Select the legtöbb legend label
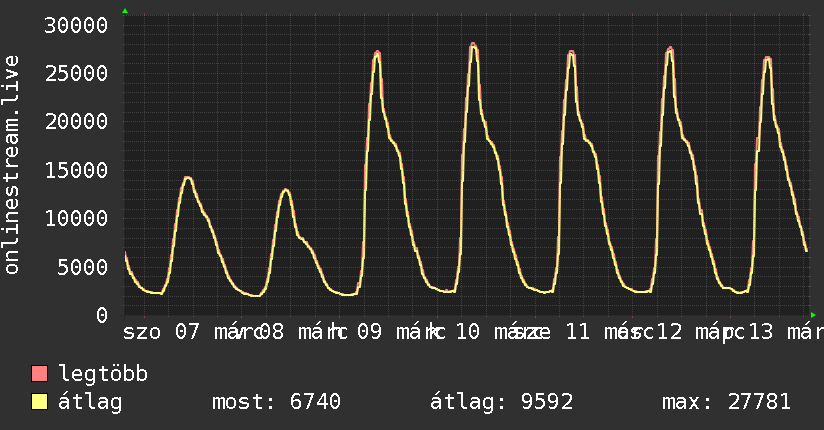 pos(103,374)
